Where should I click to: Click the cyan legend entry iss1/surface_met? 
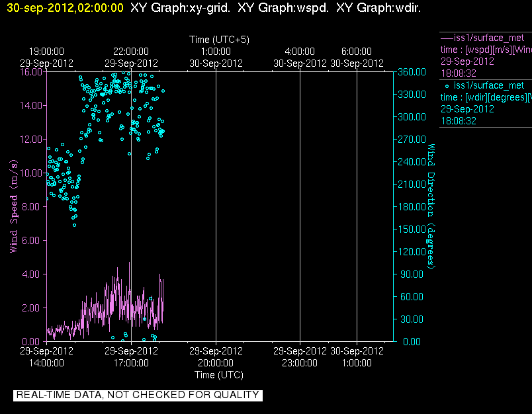pyautogui.click(x=488, y=85)
